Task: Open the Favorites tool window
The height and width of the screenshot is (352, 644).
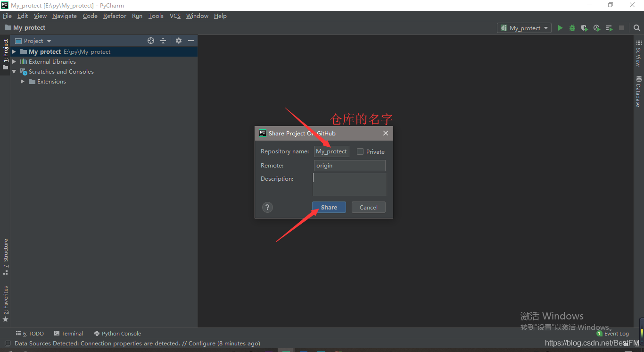Action: pyautogui.click(x=6, y=304)
